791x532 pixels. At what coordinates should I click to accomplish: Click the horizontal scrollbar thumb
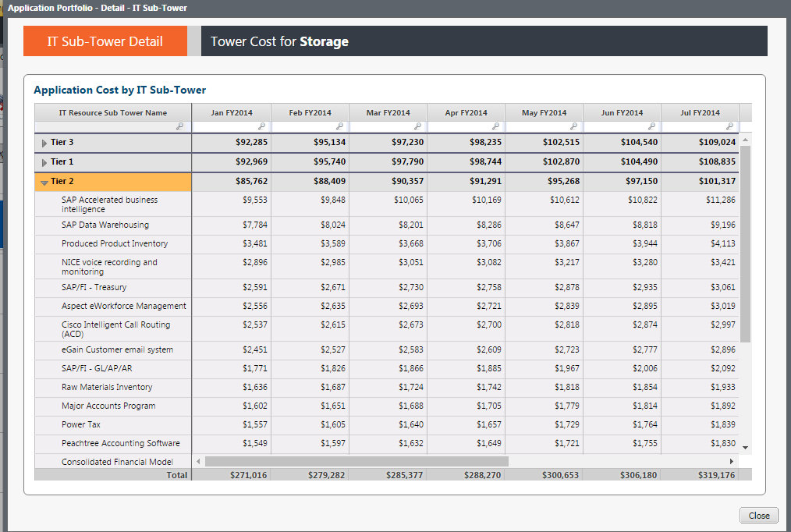pos(356,461)
